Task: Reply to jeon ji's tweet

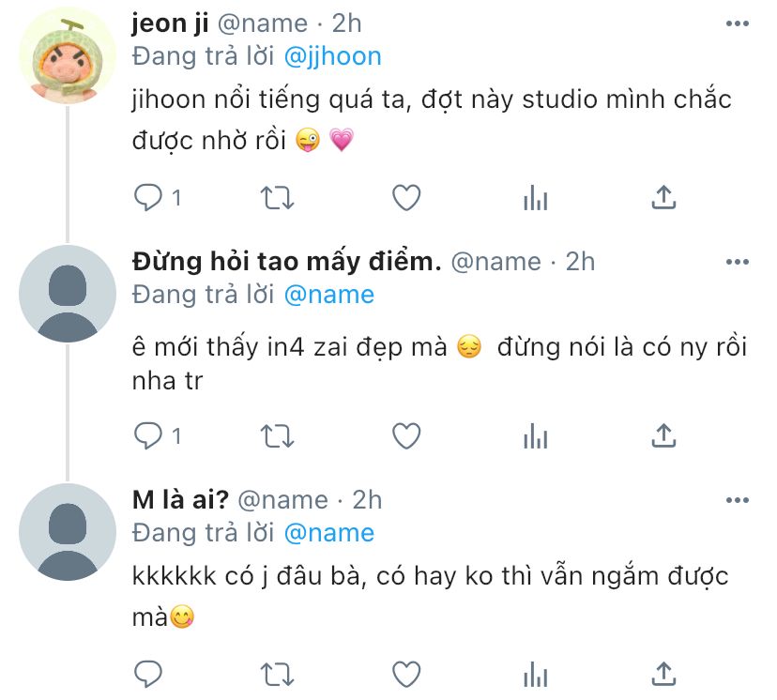Action: pyautogui.click(x=149, y=197)
